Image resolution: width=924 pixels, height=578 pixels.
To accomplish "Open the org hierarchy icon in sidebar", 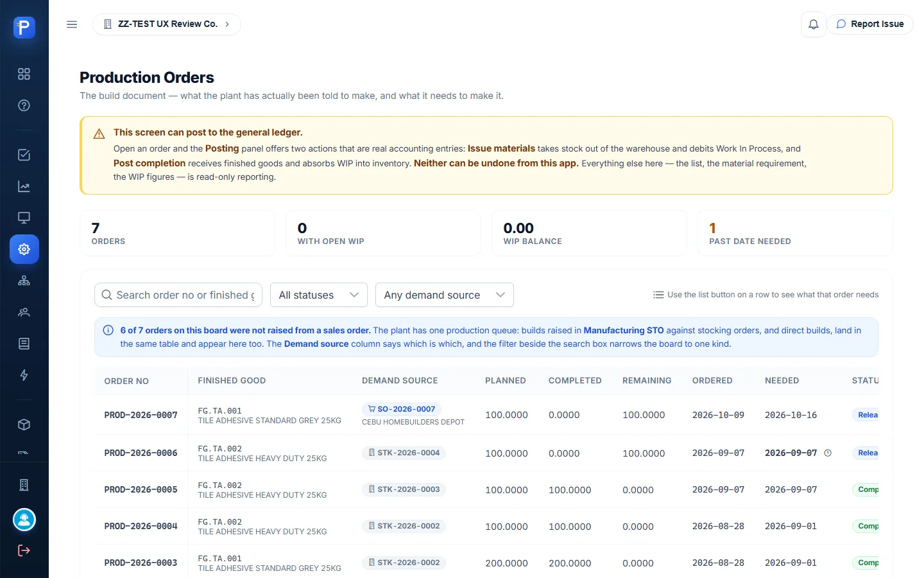I will tap(24, 281).
